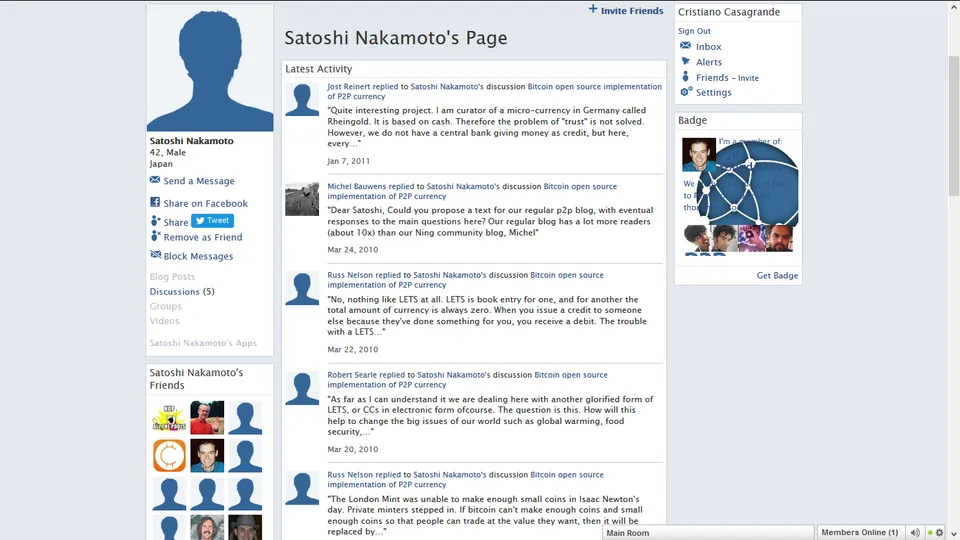This screenshot has height=540, width=960.
Task: Open Robert Searle's profile link
Action: (352, 375)
